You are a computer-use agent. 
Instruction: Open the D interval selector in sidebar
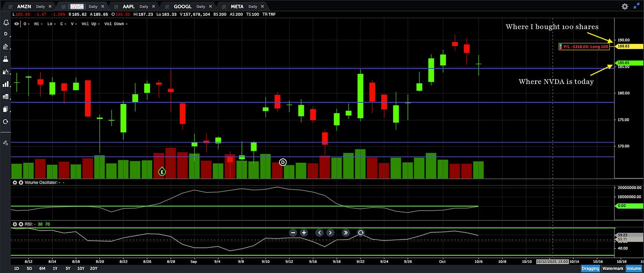6,34
